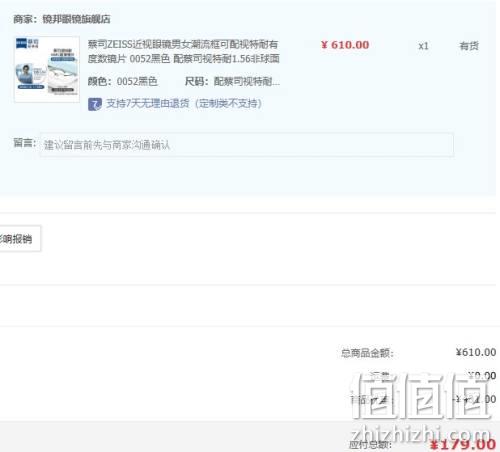Click the truncated 尺码 配蔡司视特耐 text
The image size is (500, 452).
(232, 81)
